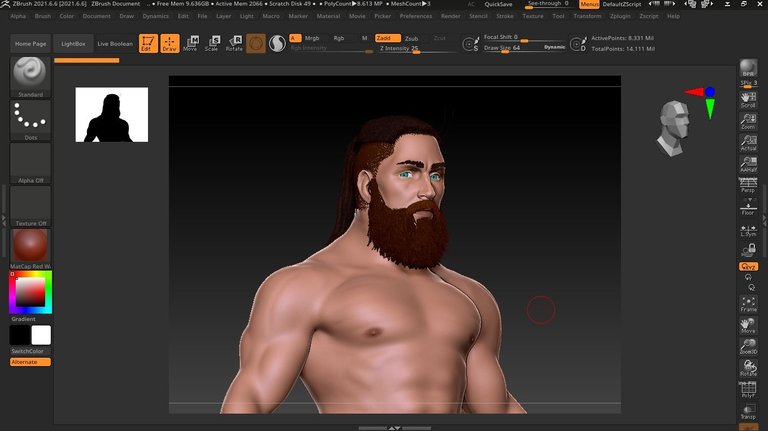The image size is (768, 431).
Task: Select the Scroll canvas tool
Action: [x=748, y=99]
